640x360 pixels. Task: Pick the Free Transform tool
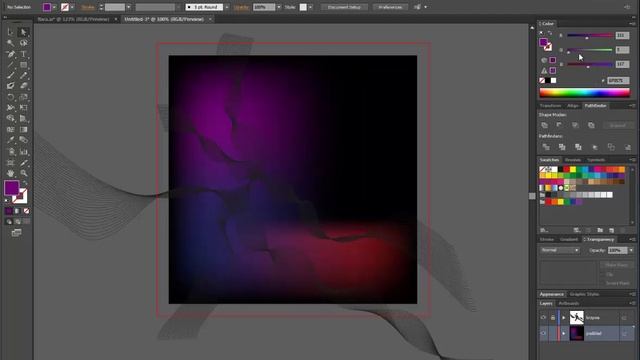(x=23, y=107)
